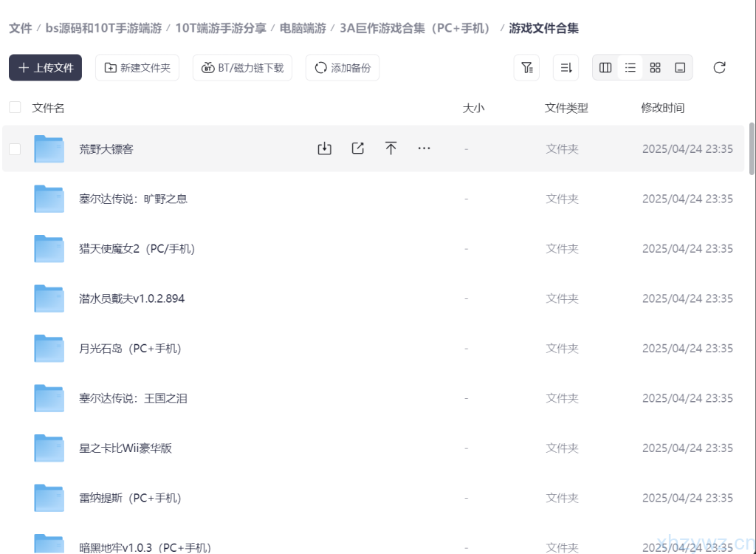The height and width of the screenshot is (554, 756).
Task: Switch to large preview view layout
Action: point(680,68)
